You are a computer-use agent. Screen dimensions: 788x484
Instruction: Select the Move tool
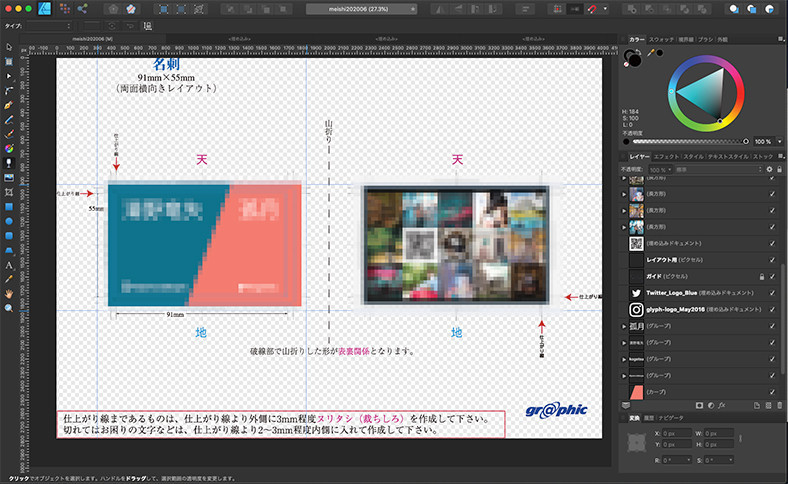(x=9, y=47)
